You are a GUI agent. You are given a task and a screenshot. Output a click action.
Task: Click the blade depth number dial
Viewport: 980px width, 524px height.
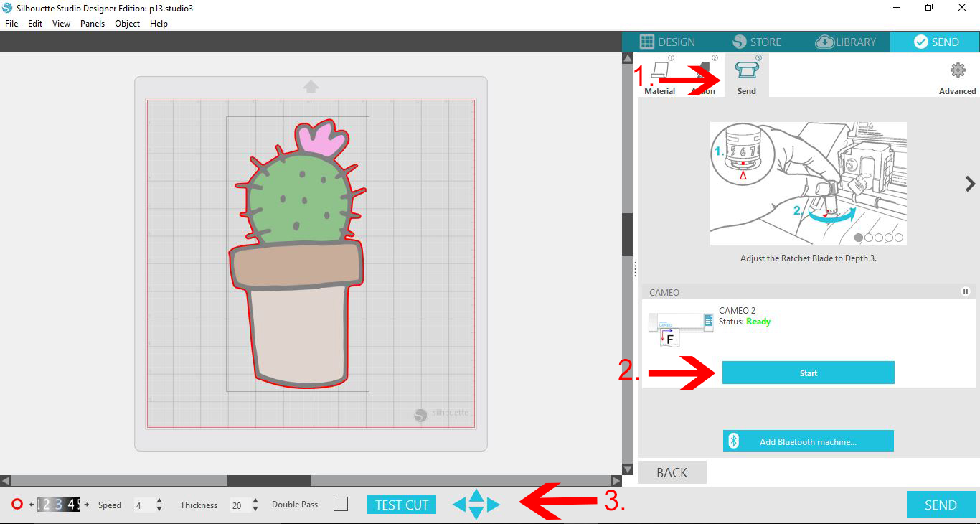59,505
